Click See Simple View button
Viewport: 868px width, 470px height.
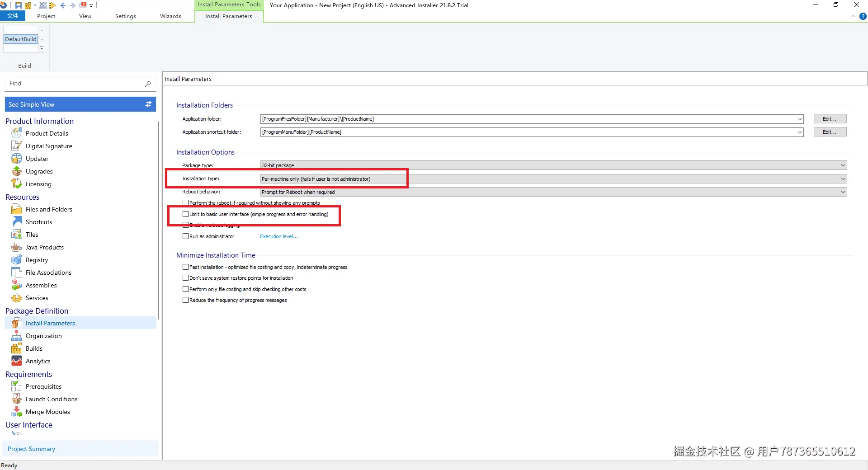click(80, 104)
